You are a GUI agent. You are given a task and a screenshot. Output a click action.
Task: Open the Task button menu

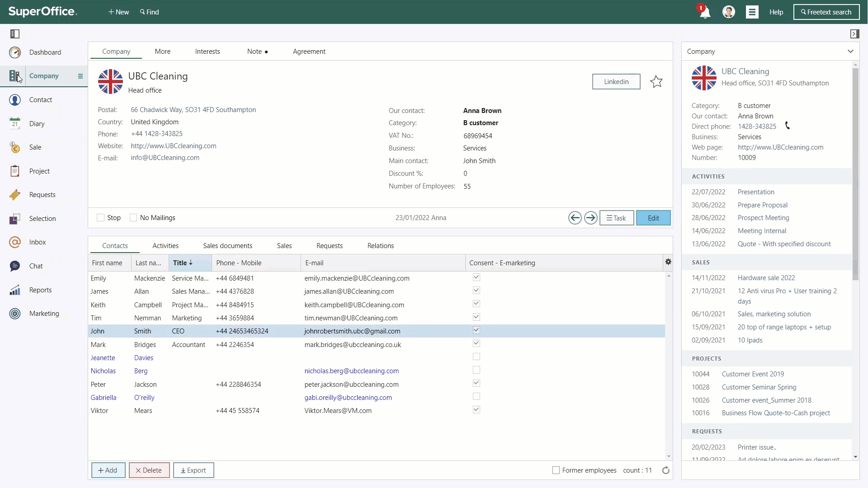click(616, 218)
